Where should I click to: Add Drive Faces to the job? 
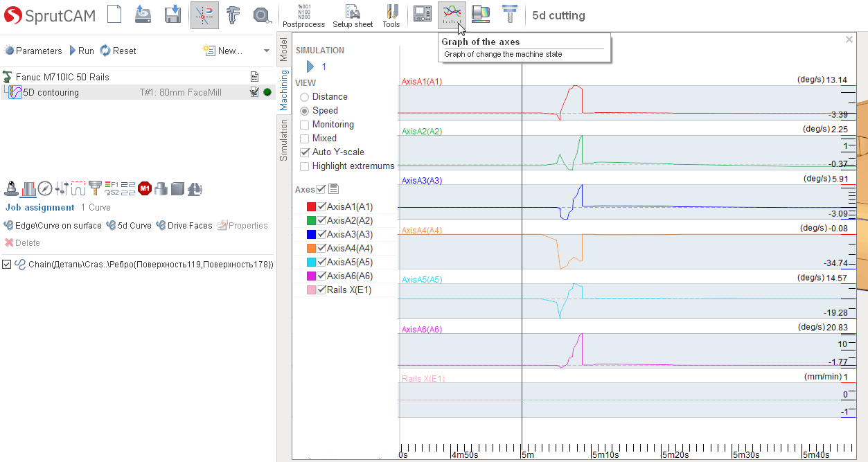pos(184,226)
